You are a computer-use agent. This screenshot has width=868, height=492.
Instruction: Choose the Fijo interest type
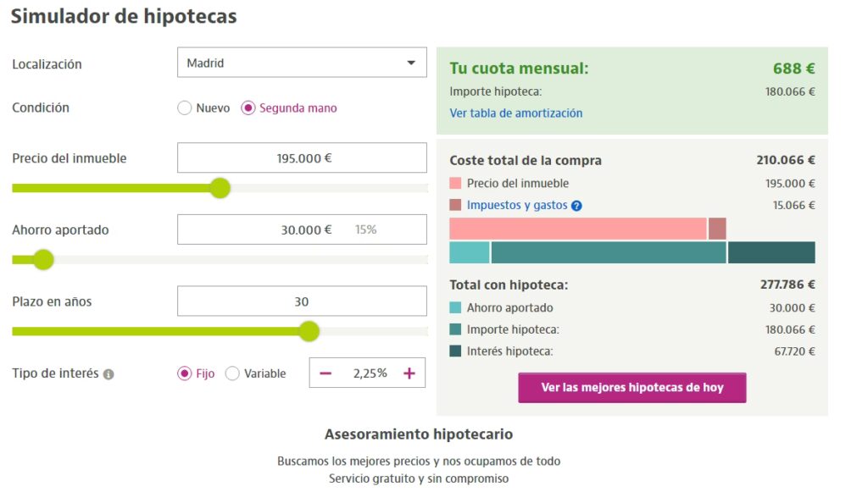[x=185, y=373]
